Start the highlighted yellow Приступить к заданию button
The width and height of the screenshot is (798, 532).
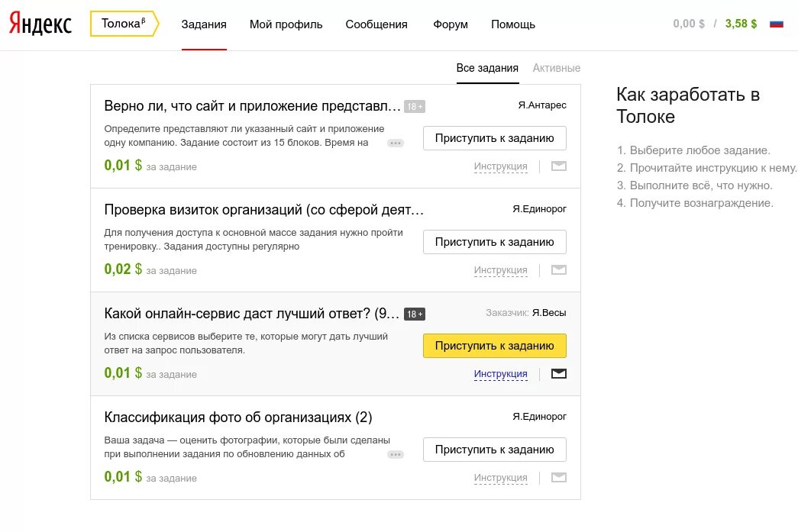494,346
